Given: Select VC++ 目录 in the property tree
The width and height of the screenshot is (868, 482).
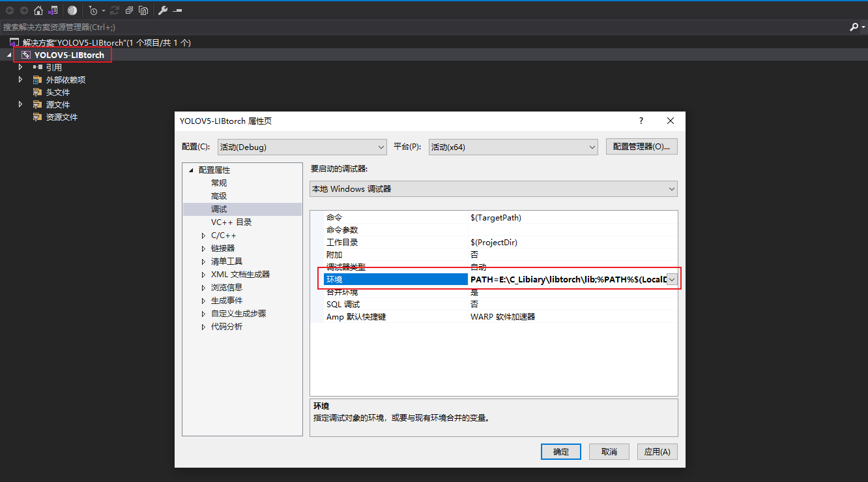Looking at the screenshot, I should click(x=231, y=222).
